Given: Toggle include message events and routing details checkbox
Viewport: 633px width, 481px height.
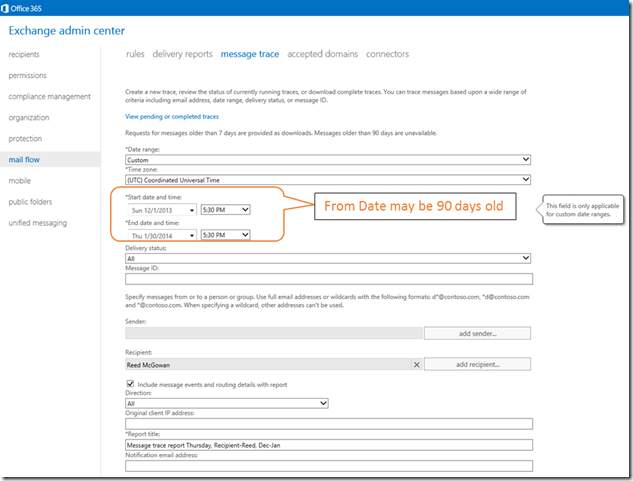Looking at the screenshot, I should 130,384.
